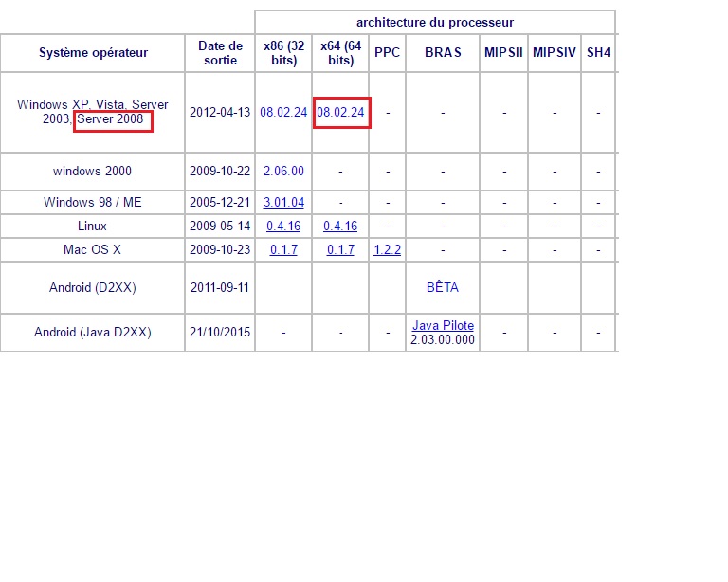The width and height of the screenshot is (728, 582).
Task: Click the MIPSIV column header
Action: [x=555, y=52]
